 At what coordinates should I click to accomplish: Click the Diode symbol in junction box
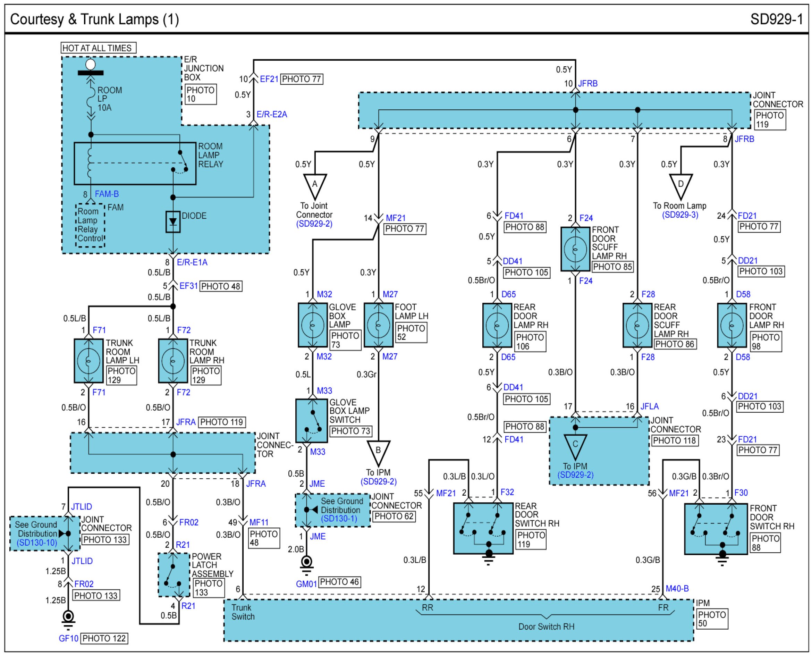tap(173, 222)
